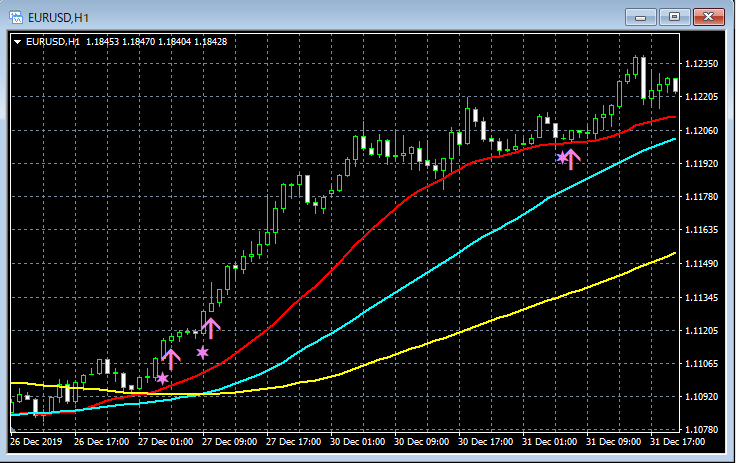Click time label 26 Dec 17:00

click(x=102, y=442)
